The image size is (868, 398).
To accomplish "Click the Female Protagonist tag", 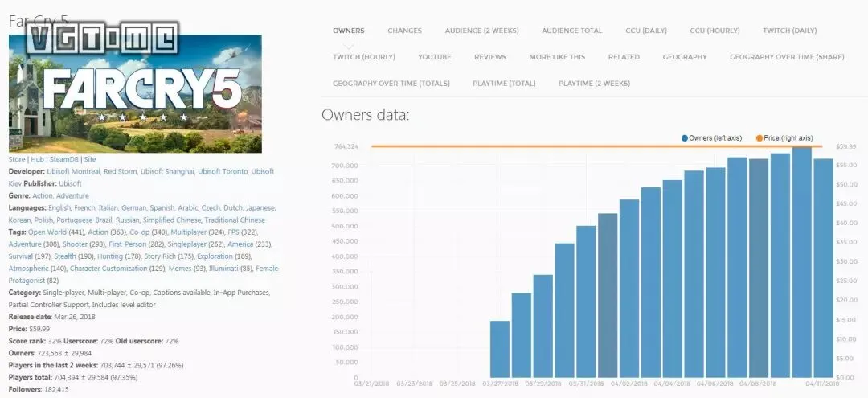I will coord(143,275).
